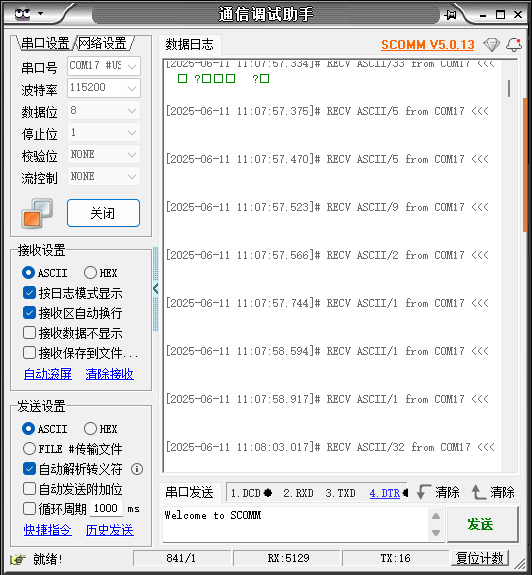Click the data log vertical scrollbar
The height and width of the screenshot is (575, 532).
[509, 265]
